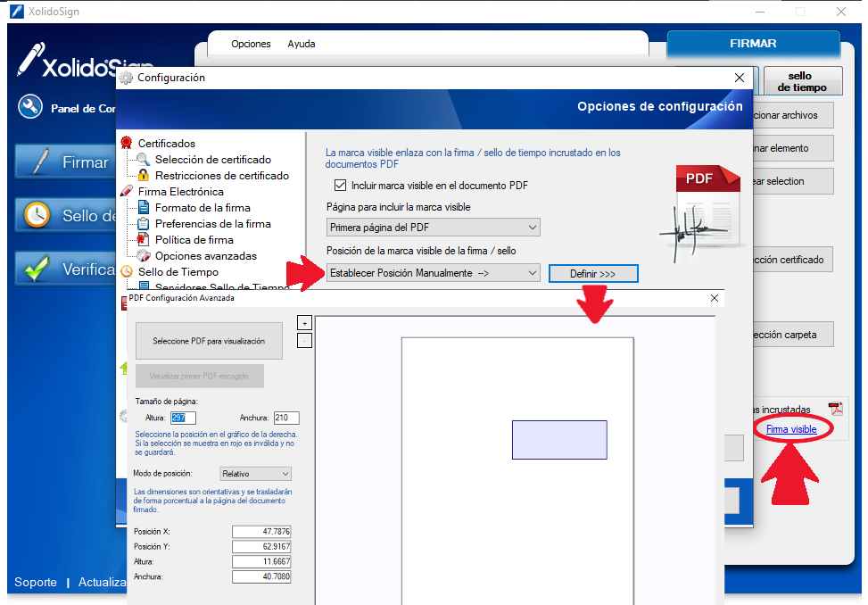Select Opciones avanzadas in the tree
The image size is (868, 605).
click(x=205, y=256)
